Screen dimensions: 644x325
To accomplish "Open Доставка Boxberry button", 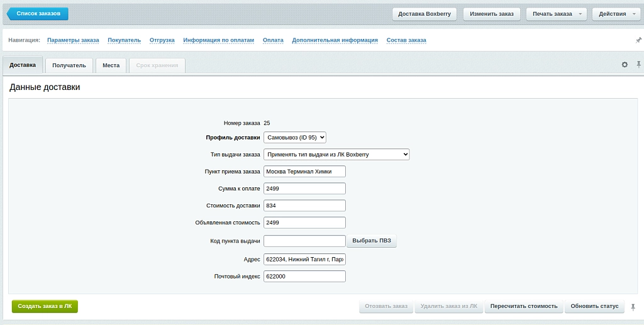I will pos(425,14).
